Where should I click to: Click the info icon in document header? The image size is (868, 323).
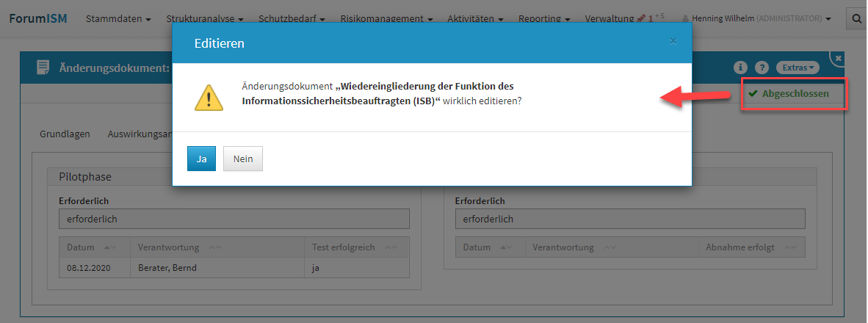[x=740, y=68]
